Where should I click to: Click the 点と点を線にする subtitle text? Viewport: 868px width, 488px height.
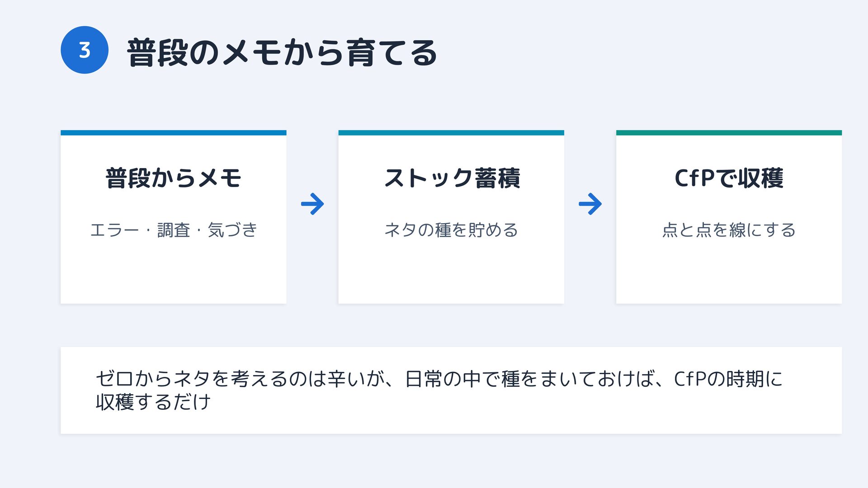click(728, 230)
